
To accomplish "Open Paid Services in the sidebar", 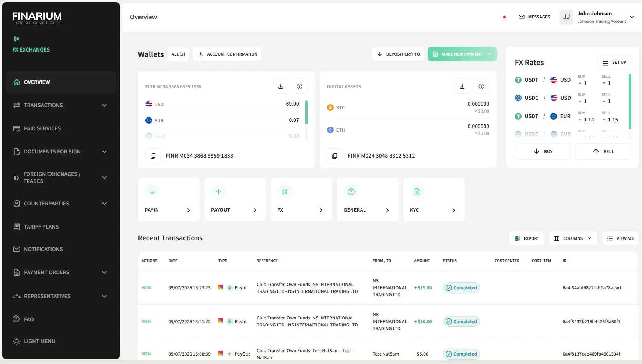I will [x=61, y=128].
